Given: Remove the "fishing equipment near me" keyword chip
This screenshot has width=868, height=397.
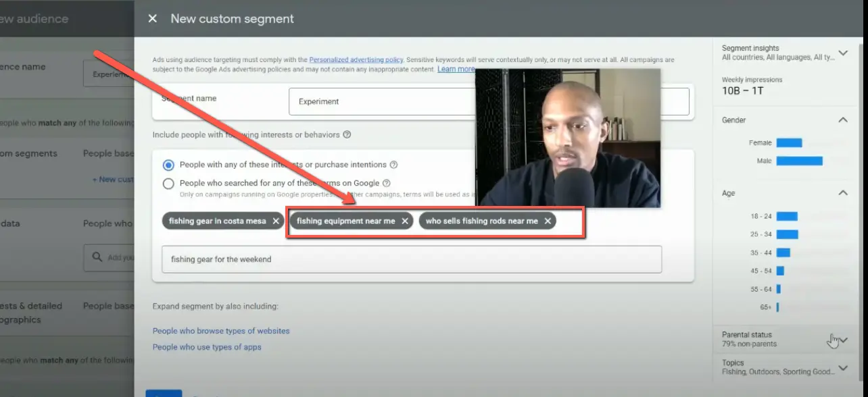Looking at the screenshot, I should [405, 220].
